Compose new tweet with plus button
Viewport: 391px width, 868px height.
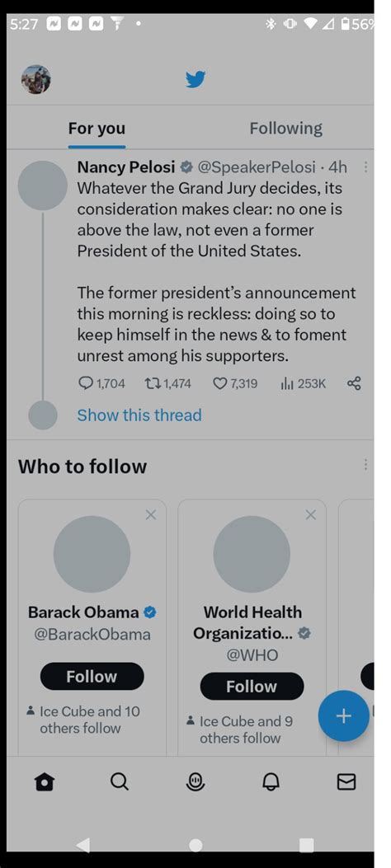pos(343,716)
